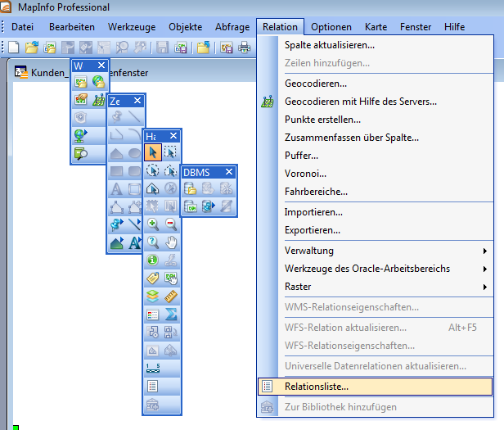Pick the Change View question magnifier tool
504x430 pixels.
(153, 242)
